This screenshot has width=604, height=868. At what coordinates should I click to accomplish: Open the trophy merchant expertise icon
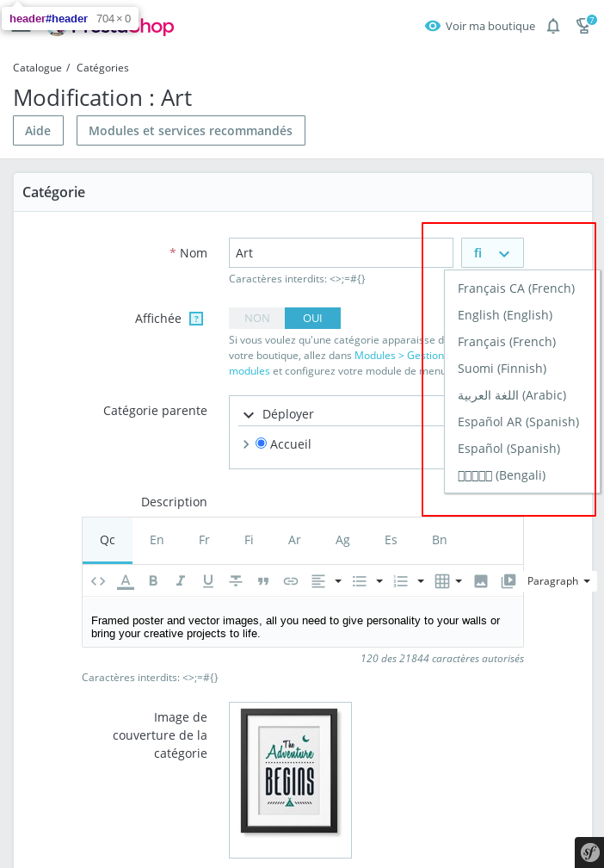583,26
